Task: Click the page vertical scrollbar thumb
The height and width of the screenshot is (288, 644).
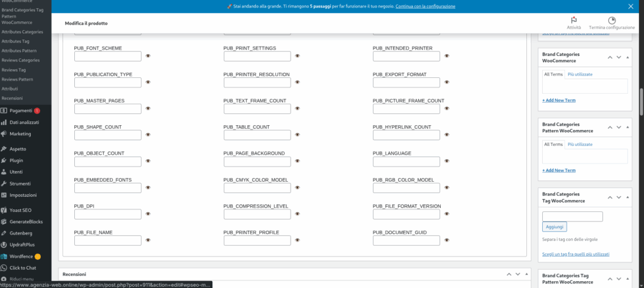Action: pos(641,102)
